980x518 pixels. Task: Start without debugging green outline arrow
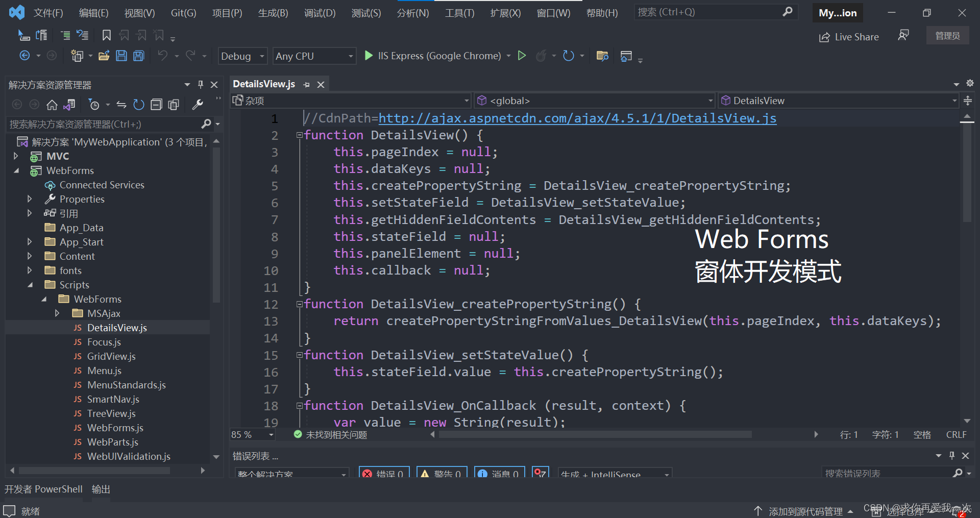[522, 56]
